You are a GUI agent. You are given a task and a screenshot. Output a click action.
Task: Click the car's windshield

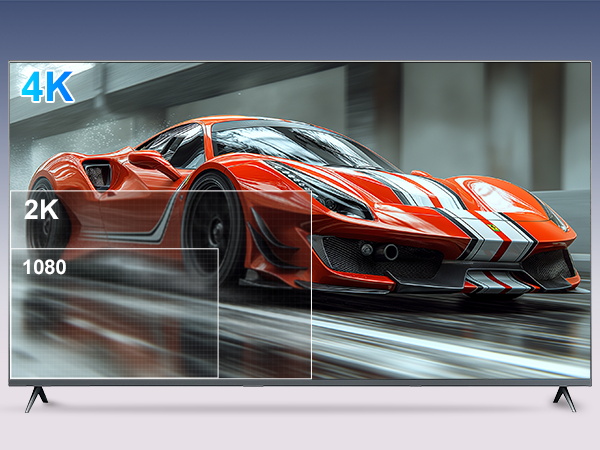coord(293,145)
